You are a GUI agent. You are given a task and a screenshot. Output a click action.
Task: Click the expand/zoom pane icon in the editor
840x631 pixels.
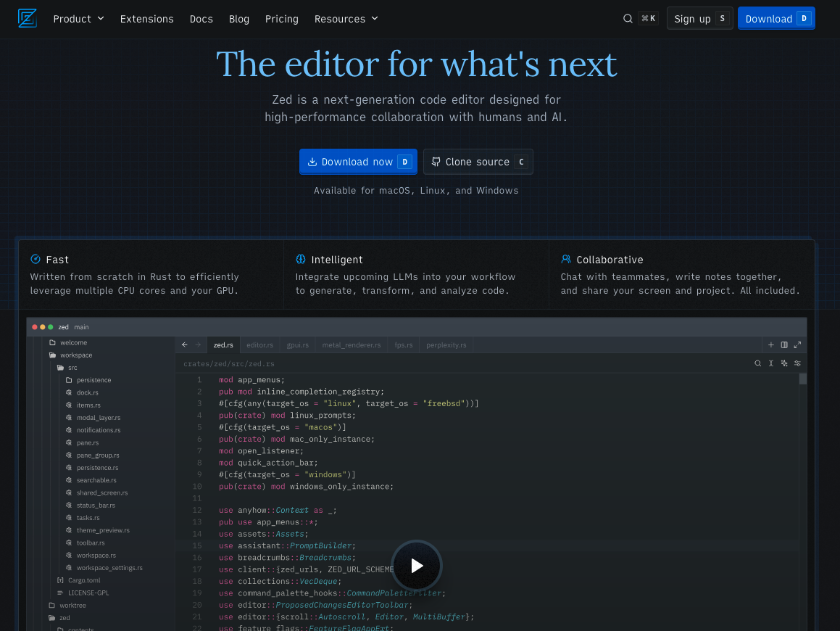[797, 345]
